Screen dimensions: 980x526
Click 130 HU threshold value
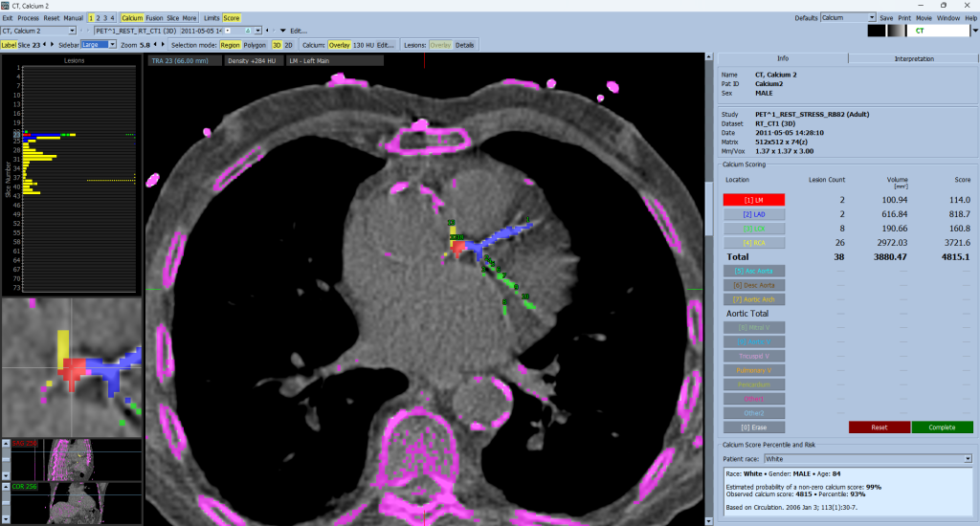pyautogui.click(x=363, y=45)
